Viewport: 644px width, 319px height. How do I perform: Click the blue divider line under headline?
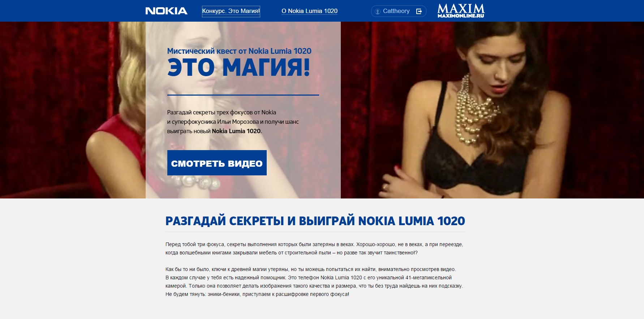tap(243, 95)
